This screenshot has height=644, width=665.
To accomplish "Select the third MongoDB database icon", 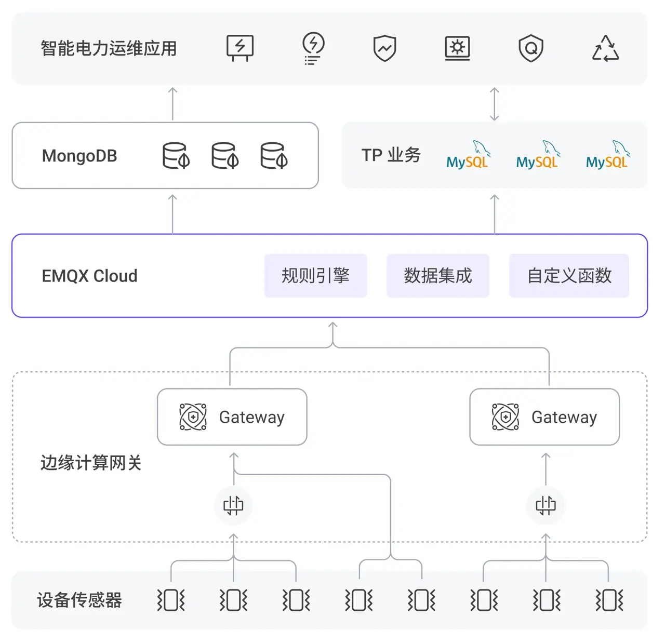I will 274,156.
